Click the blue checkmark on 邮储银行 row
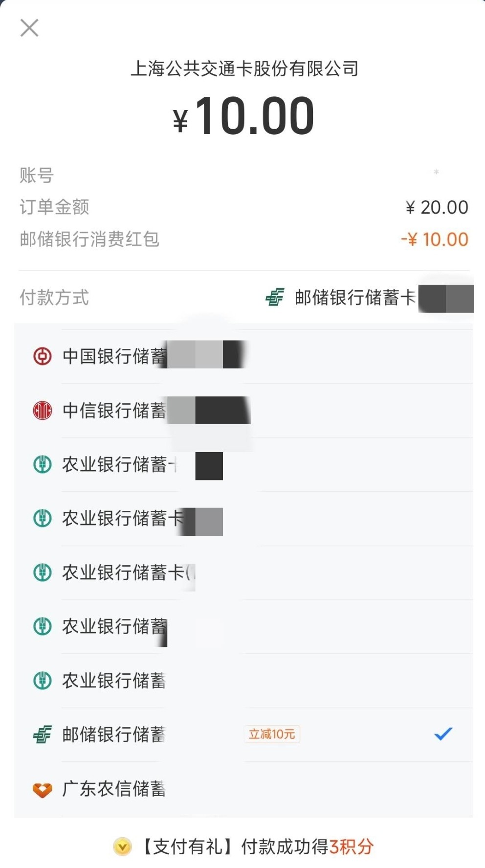This screenshot has height=868, width=485. click(x=443, y=734)
